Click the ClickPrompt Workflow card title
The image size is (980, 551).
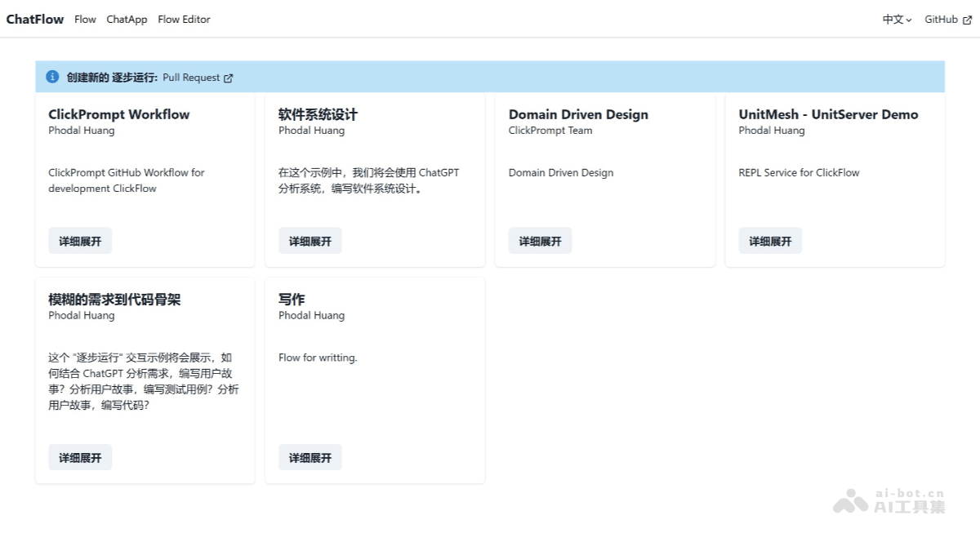point(118,114)
